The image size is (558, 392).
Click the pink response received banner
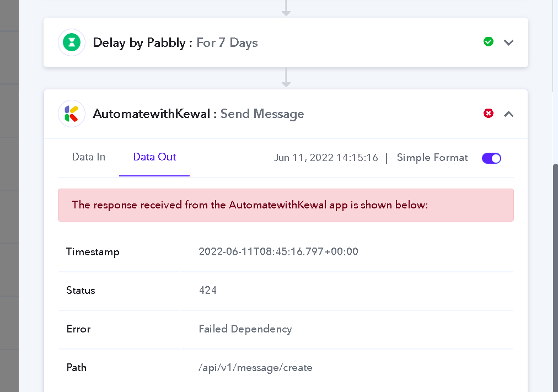click(x=286, y=205)
